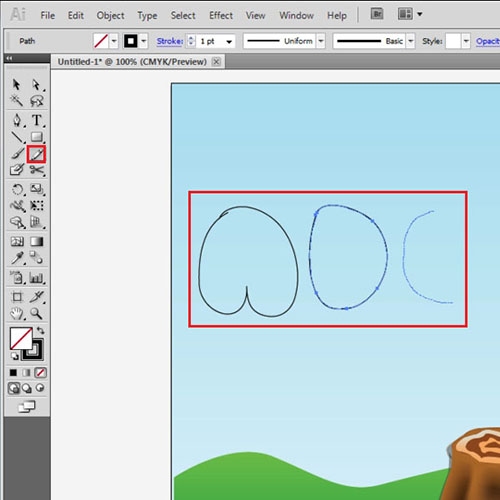This screenshot has height=500, width=500.
Task: Expand the Uniform width profile dropdown
Action: [x=321, y=41]
